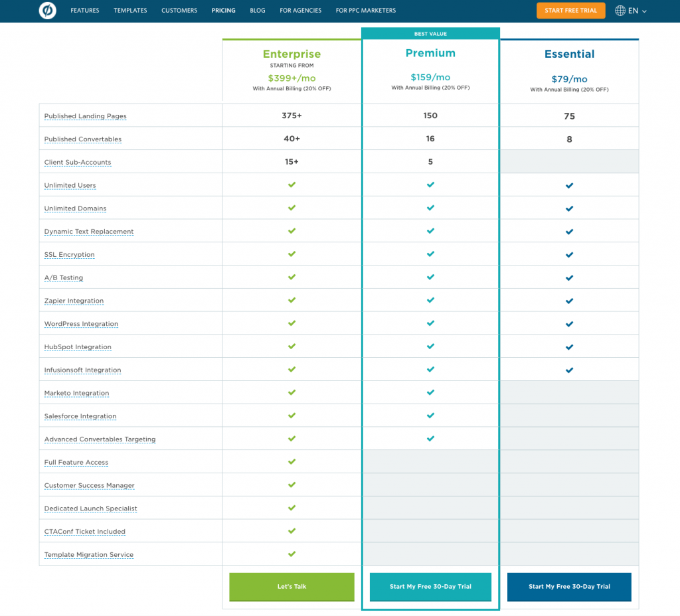This screenshot has width=680, height=616.
Task: Click Premium checkmark for Salesforce Integration
Action: [x=430, y=416]
